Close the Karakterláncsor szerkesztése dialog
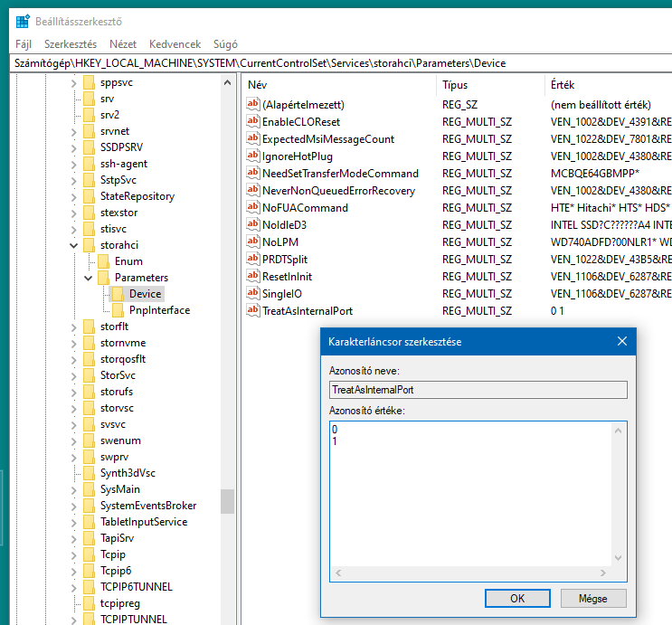672x625 pixels. tap(622, 341)
